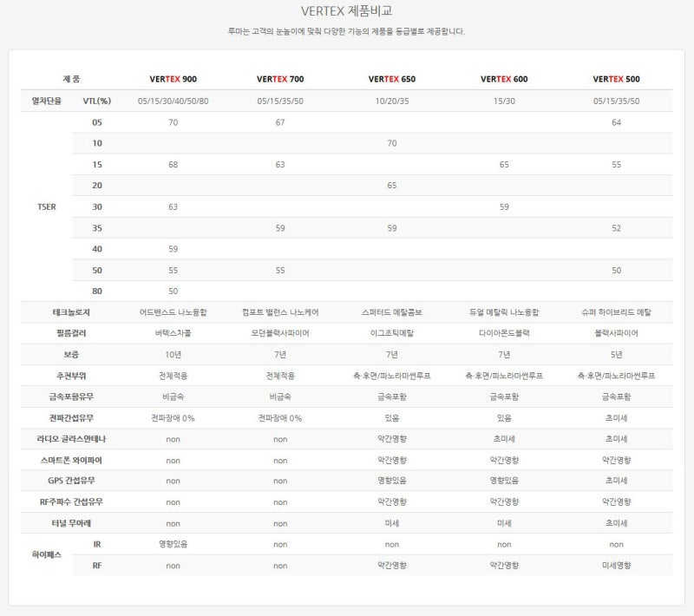Viewport: 694px width, 616px height.
Task: Click the "RF" sub-row label
Action: pyautogui.click(x=97, y=566)
